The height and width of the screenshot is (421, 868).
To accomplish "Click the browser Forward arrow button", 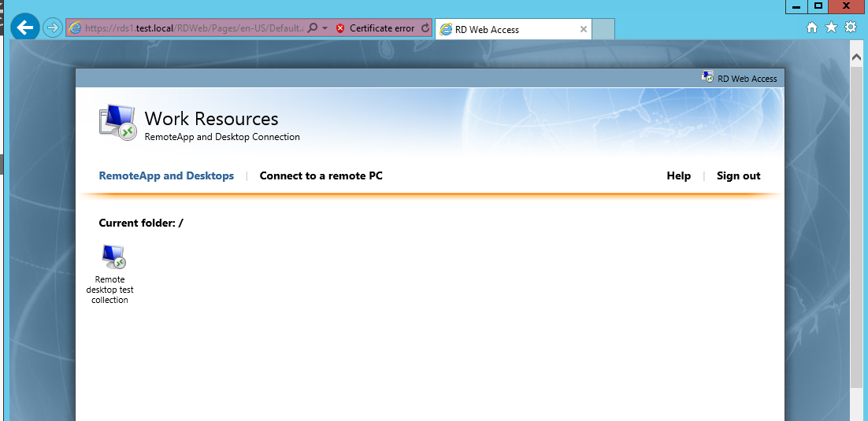I will [x=53, y=28].
